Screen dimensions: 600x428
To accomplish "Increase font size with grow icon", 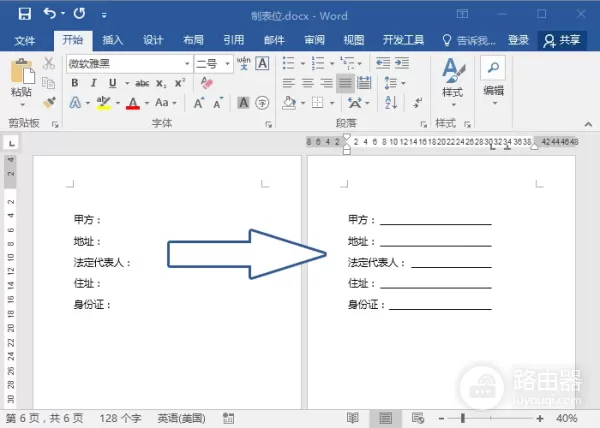I will (x=199, y=103).
